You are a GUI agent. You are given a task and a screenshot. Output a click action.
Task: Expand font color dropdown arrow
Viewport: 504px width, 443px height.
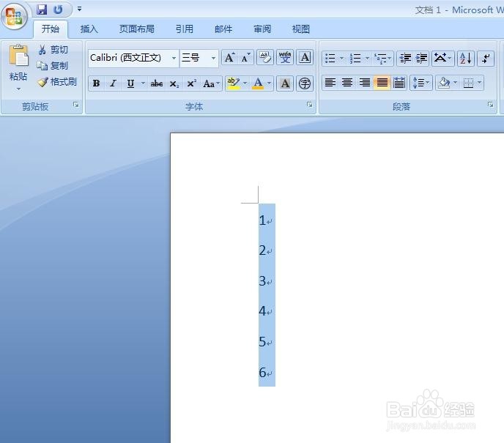click(x=270, y=83)
